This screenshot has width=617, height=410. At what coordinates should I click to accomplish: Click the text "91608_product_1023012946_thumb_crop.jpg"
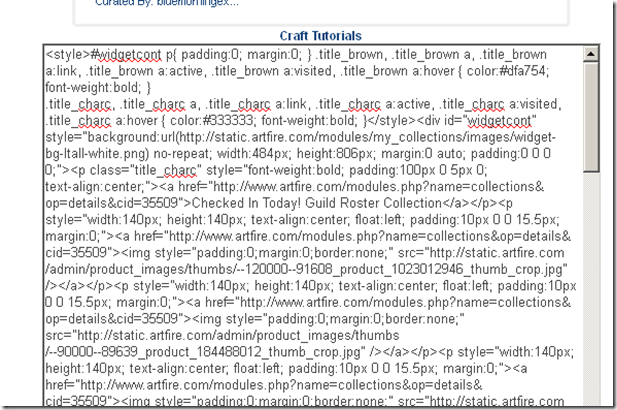431,269
